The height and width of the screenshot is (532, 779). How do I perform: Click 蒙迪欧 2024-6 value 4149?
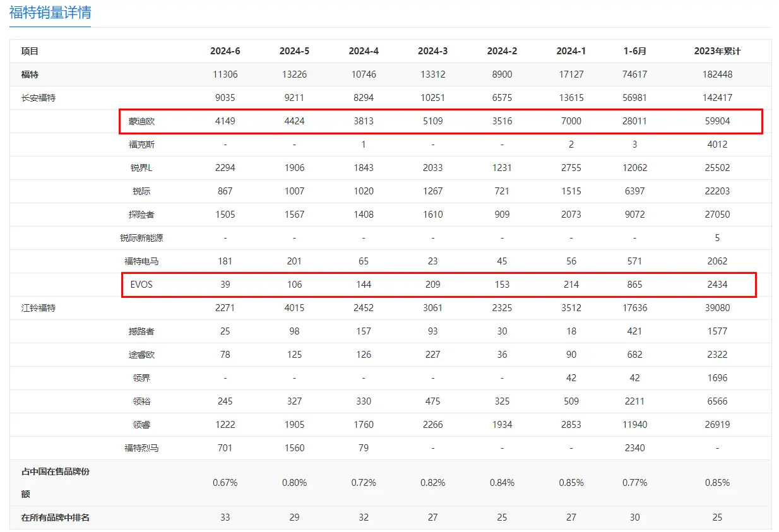[x=225, y=121]
